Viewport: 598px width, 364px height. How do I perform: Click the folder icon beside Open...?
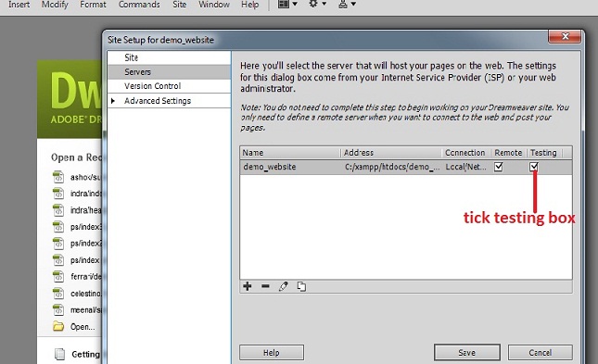pyautogui.click(x=58, y=326)
